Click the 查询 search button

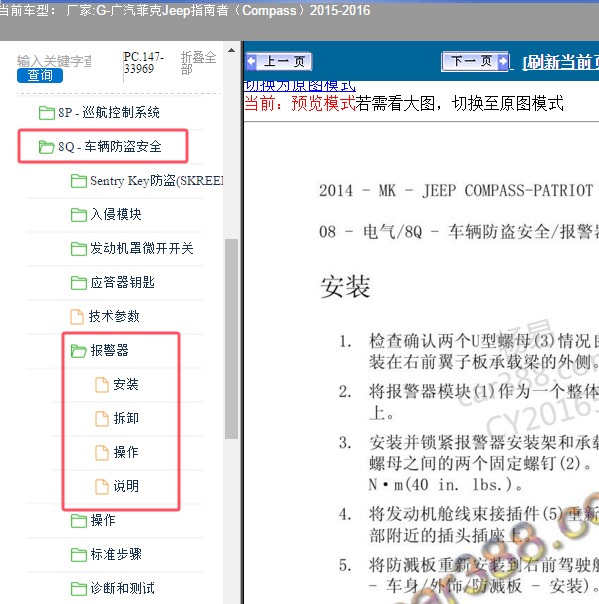(40, 75)
